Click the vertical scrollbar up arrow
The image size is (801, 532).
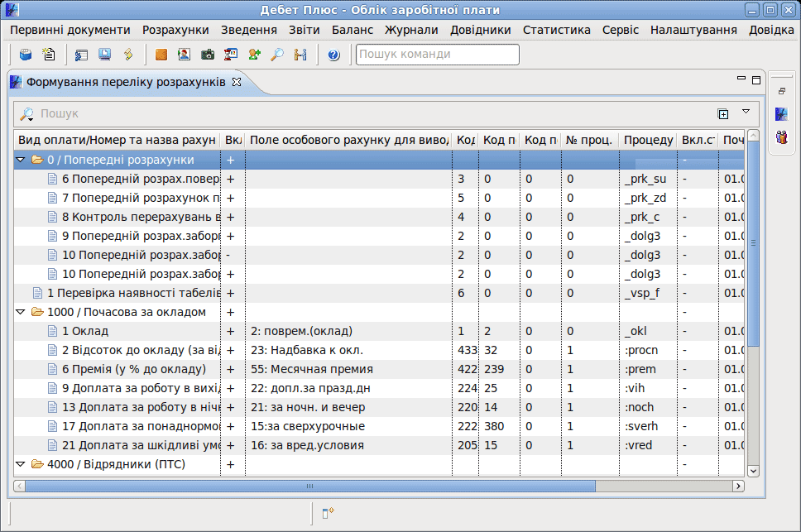[x=753, y=136]
